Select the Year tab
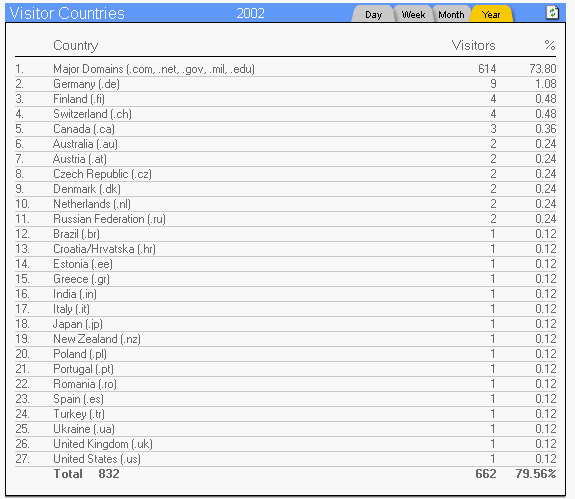 [491, 15]
